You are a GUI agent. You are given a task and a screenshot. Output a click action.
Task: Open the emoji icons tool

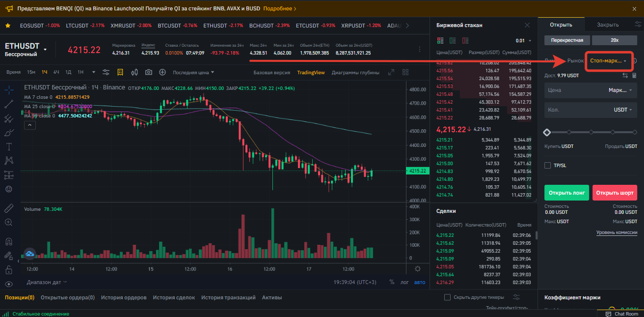click(x=9, y=189)
